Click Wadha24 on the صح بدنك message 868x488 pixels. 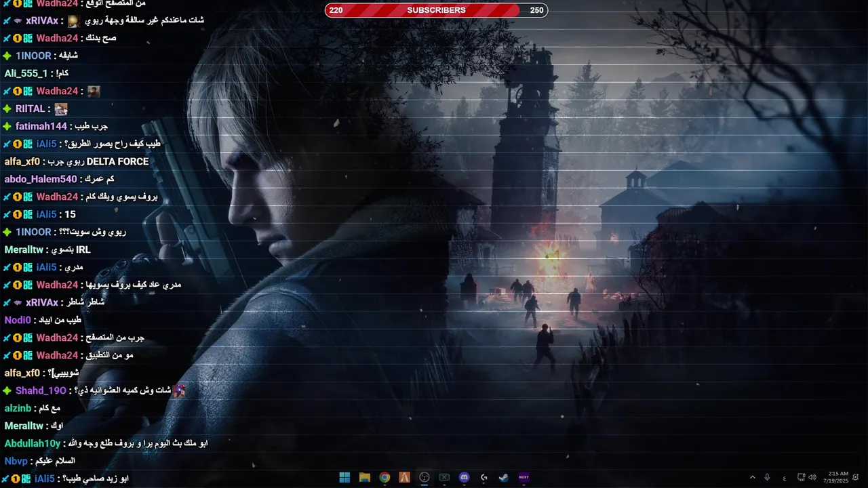click(x=58, y=38)
